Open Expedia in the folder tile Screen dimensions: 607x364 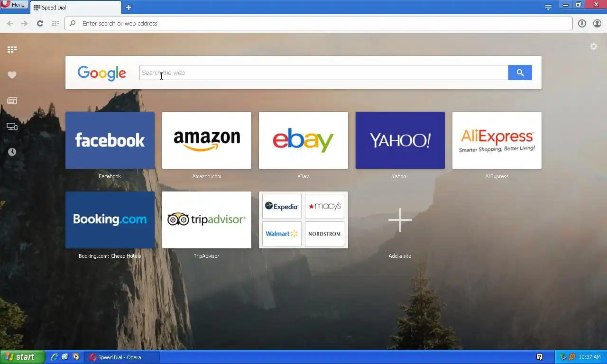[282, 206]
